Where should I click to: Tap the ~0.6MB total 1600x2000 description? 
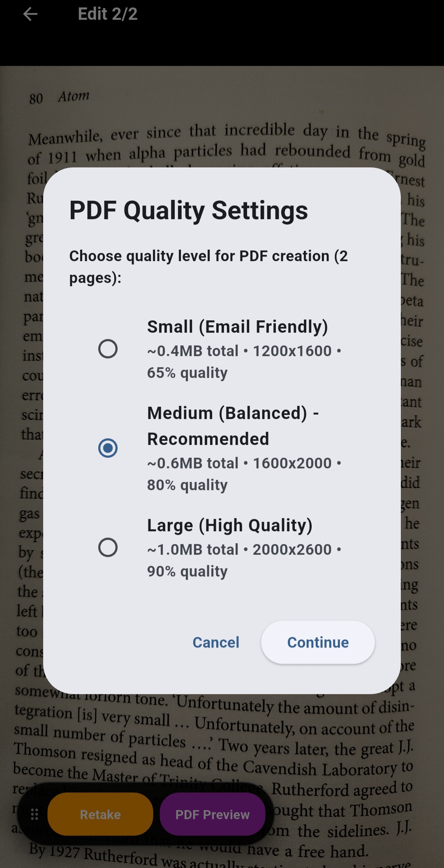click(x=244, y=474)
